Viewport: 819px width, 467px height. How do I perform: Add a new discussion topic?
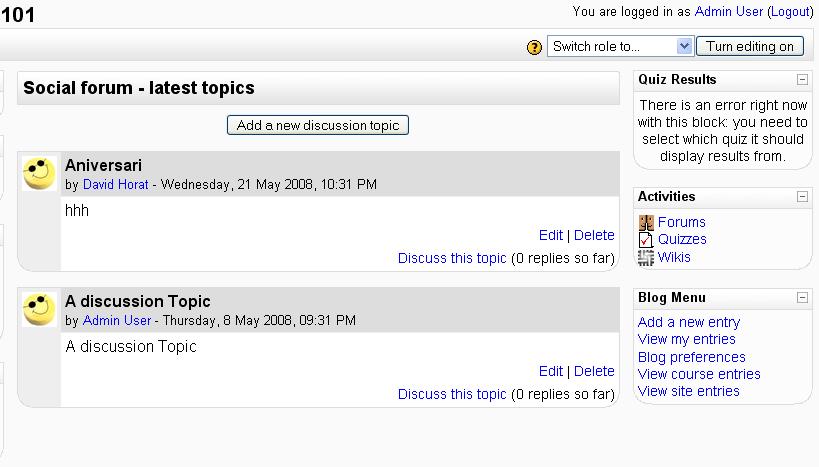pos(318,125)
